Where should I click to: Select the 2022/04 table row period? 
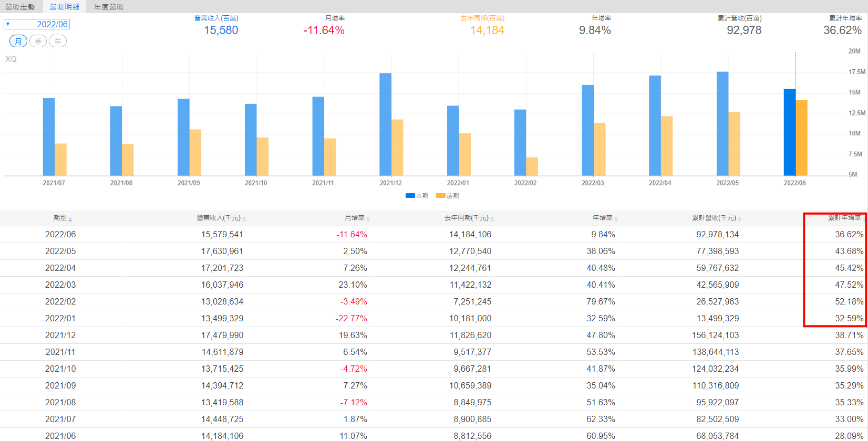click(x=60, y=268)
